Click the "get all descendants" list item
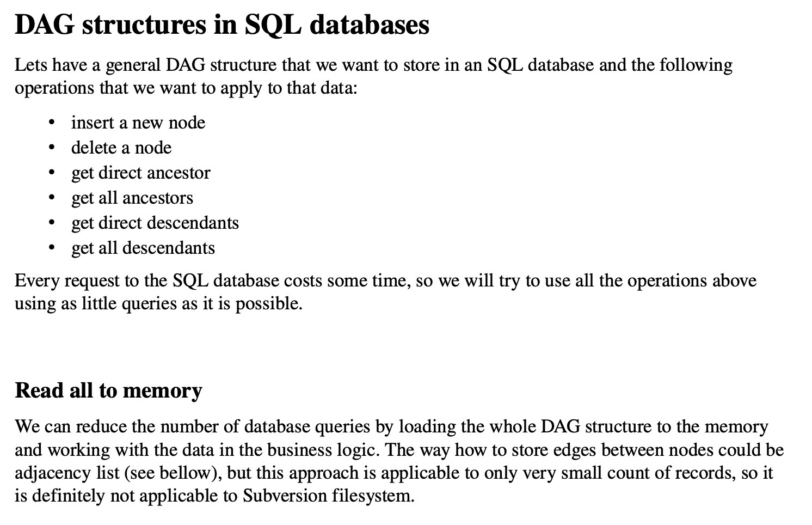 pos(143,248)
